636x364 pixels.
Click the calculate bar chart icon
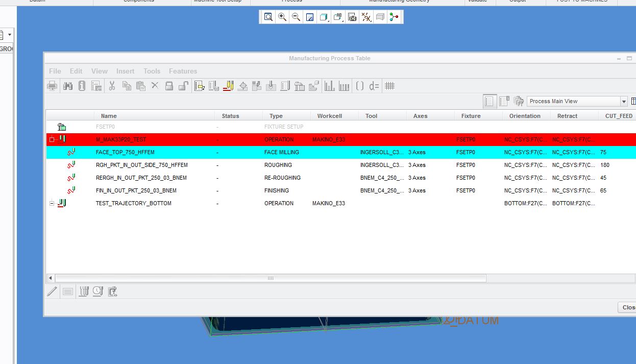point(330,86)
